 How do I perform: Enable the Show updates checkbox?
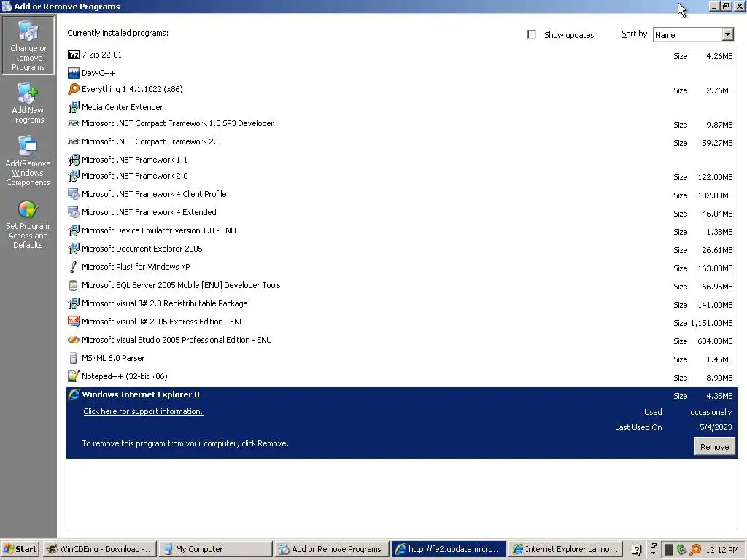pyautogui.click(x=532, y=34)
